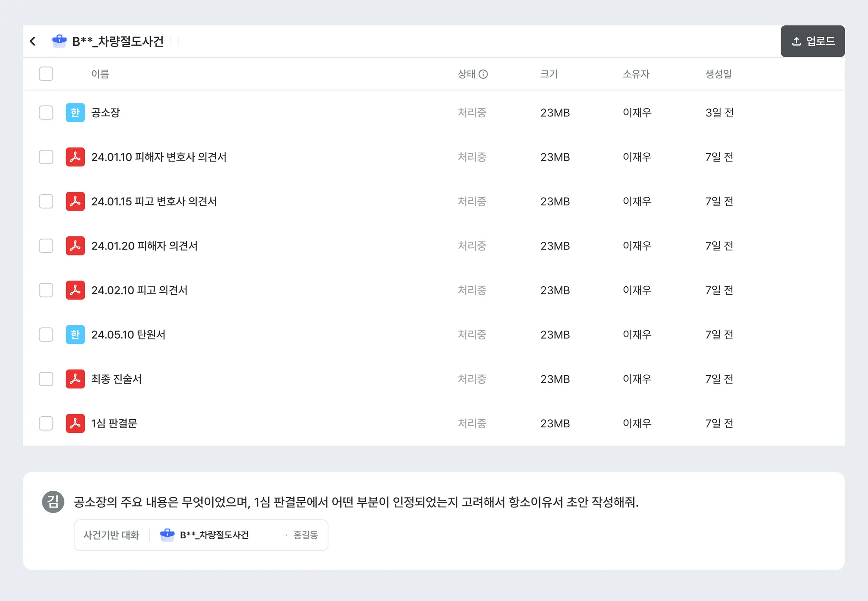Click the PDF icon for 최종 진술서

point(75,379)
